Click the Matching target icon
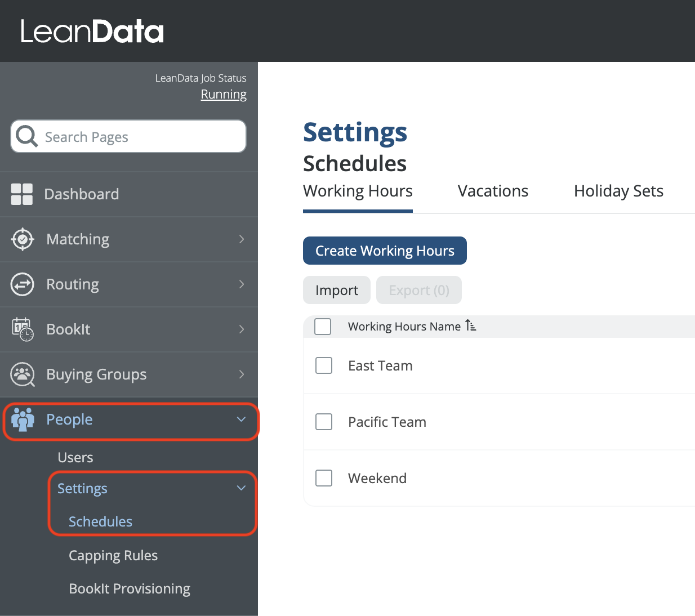The width and height of the screenshot is (695, 616). (23, 239)
